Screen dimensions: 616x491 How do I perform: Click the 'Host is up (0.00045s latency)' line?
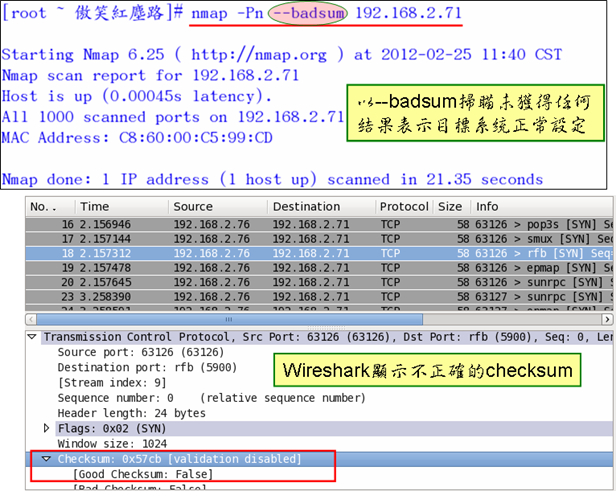click(136, 96)
